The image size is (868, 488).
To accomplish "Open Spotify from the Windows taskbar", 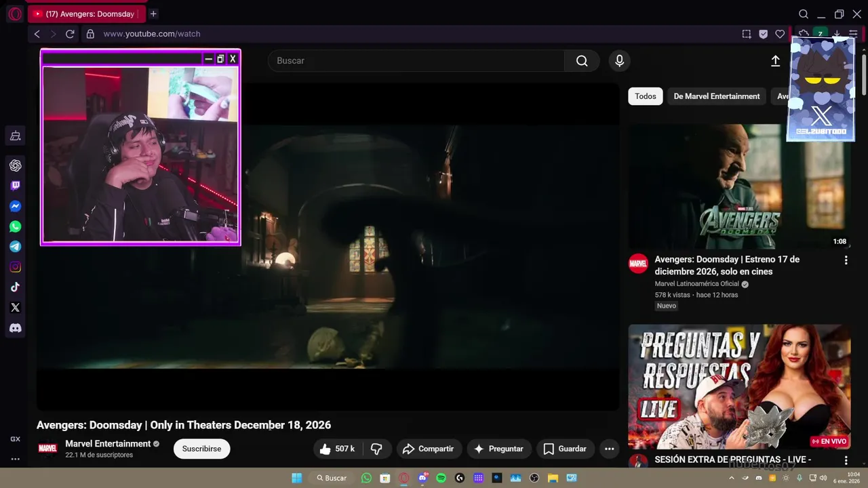I will (x=441, y=479).
